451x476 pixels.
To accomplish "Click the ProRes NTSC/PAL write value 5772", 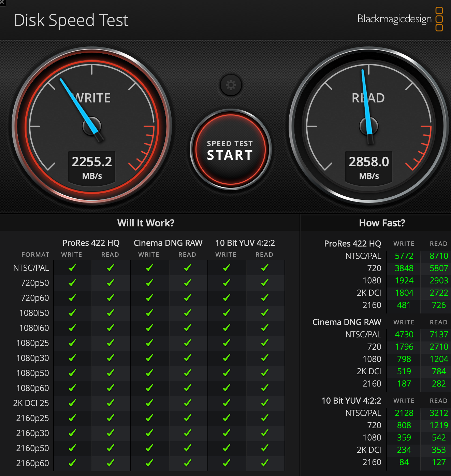I will [404, 256].
